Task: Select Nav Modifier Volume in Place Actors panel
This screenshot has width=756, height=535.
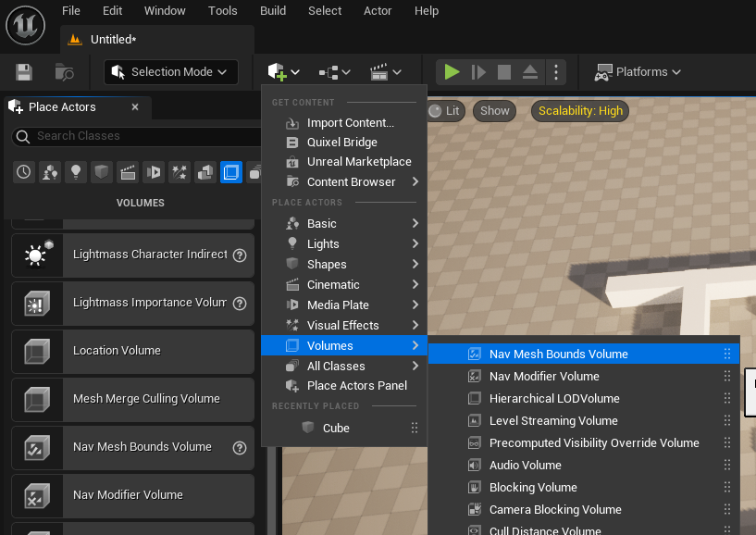Action: pos(132,496)
